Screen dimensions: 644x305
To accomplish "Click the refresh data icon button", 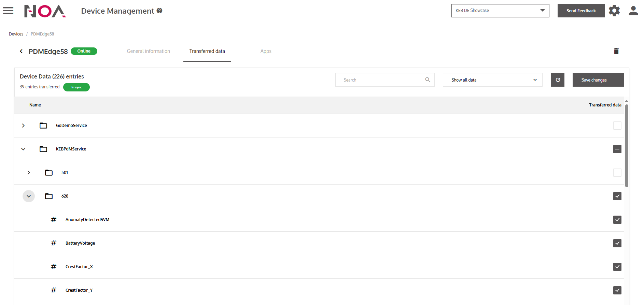I will point(557,80).
